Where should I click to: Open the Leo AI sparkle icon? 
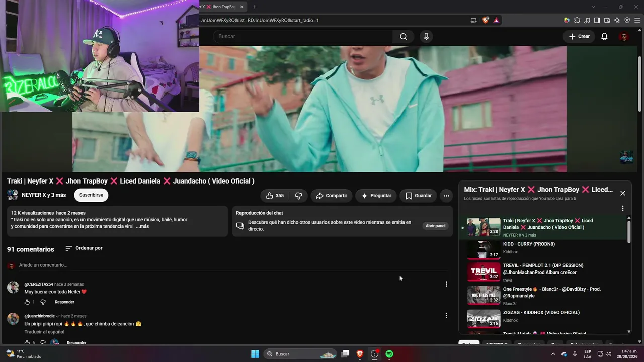[617, 20]
